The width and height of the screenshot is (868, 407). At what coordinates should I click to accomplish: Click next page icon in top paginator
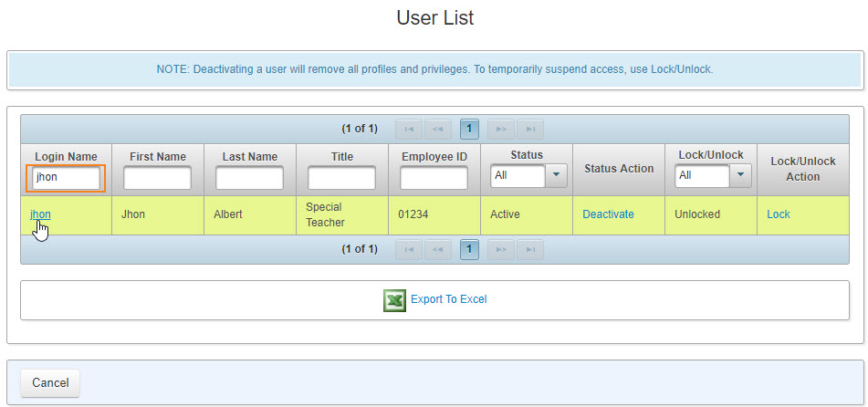[x=500, y=129]
